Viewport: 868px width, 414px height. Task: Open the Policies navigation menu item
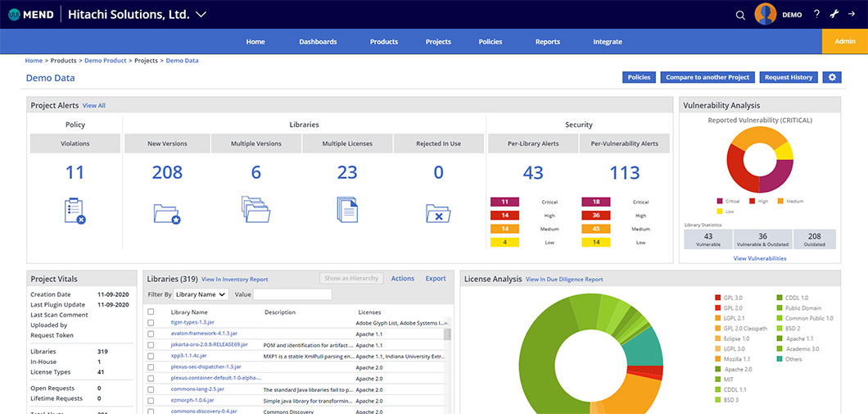point(490,42)
